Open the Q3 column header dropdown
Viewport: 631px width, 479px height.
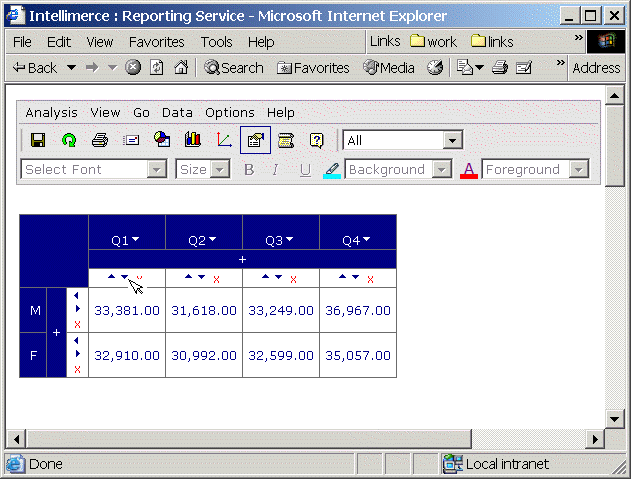(x=289, y=239)
